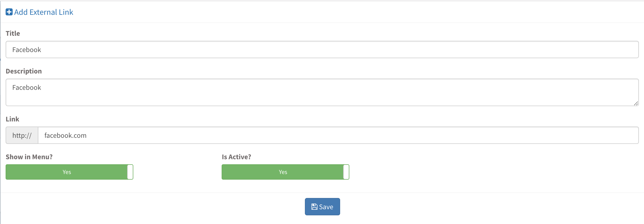644x224 pixels.
Task: Toggle the Show in Menu switch
Action: [x=69, y=172]
